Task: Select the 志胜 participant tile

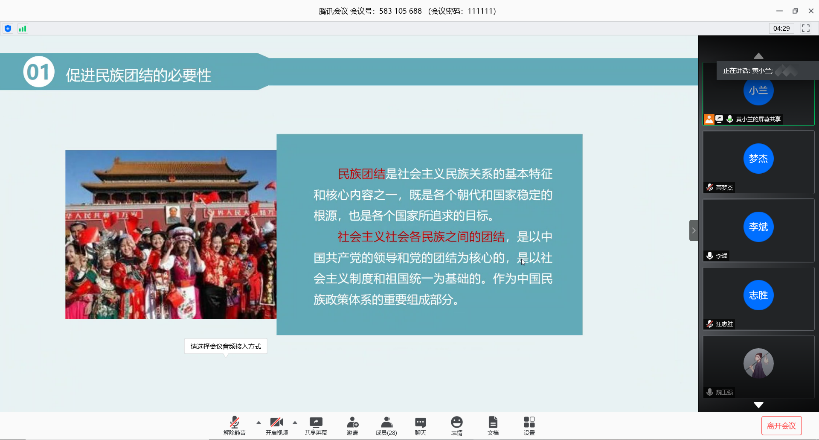Action: (759, 297)
